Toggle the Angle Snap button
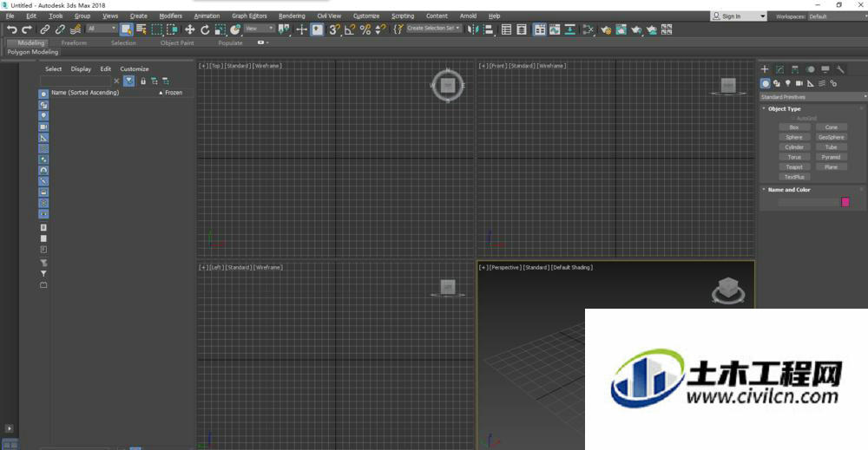 click(350, 29)
